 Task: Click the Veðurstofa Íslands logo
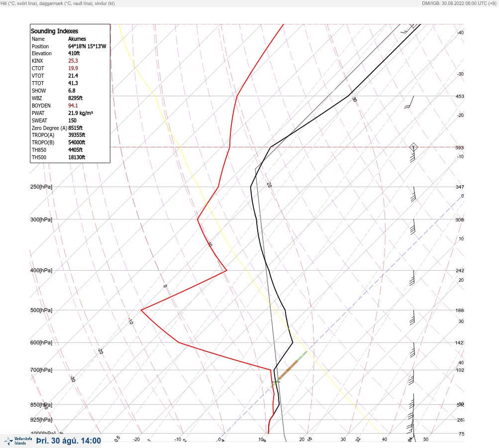18,441
